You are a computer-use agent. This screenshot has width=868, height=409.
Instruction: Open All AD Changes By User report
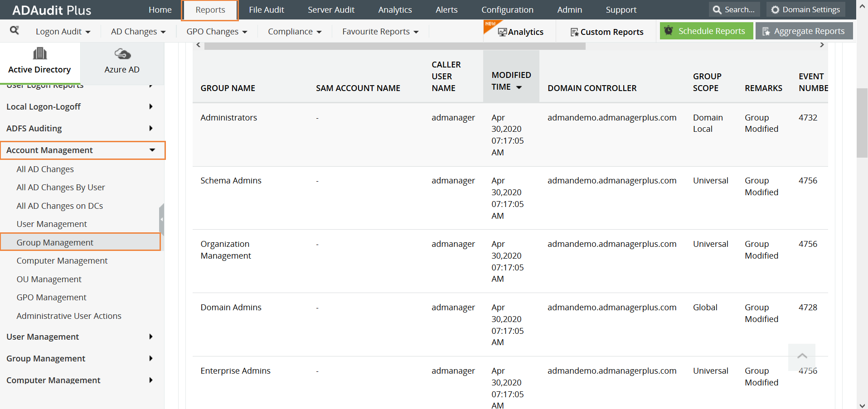[x=61, y=187]
